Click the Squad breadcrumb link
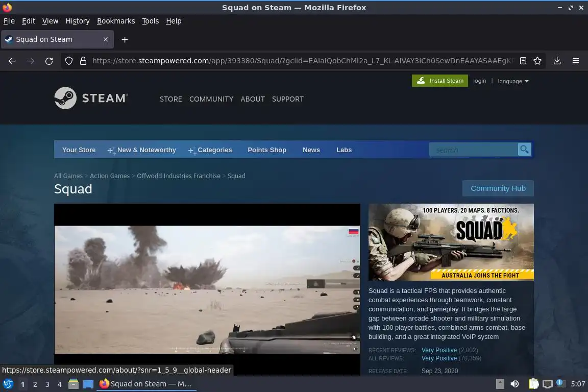This screenshot has height=392, width=588. point(236,176)
